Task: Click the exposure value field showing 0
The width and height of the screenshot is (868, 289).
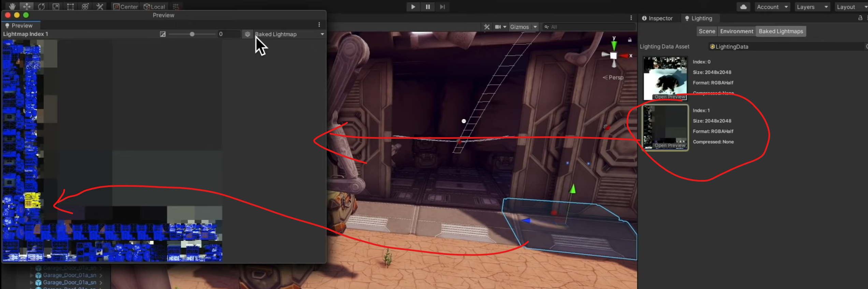Action: pyautogui.click(x=229, y=34)
